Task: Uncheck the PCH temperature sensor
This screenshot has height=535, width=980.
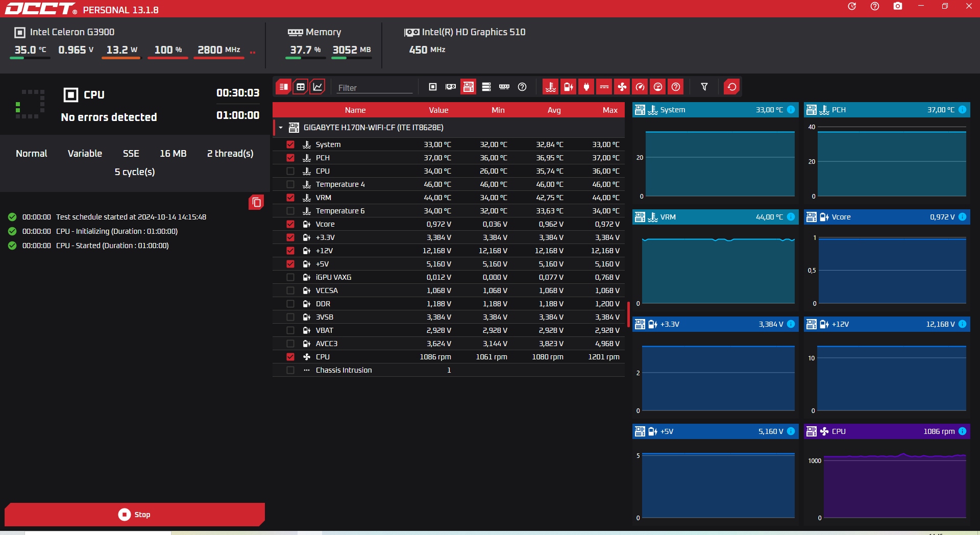Action: (290, 158)
